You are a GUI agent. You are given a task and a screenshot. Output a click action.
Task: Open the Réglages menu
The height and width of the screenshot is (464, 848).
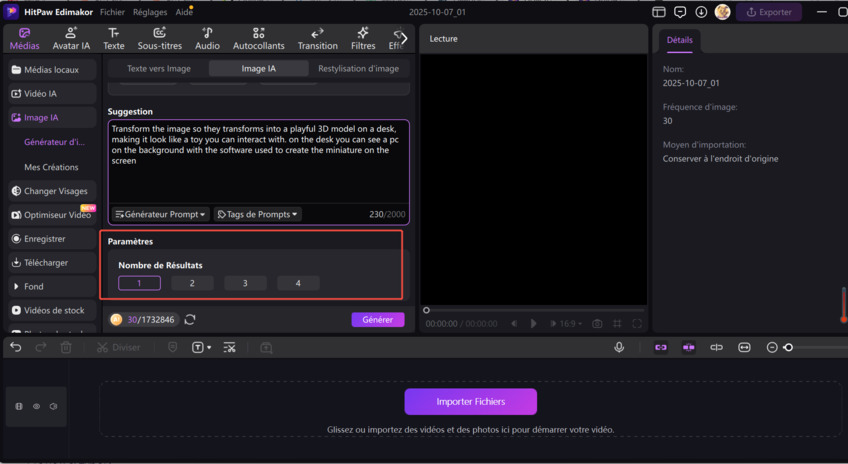coord(150,12)
